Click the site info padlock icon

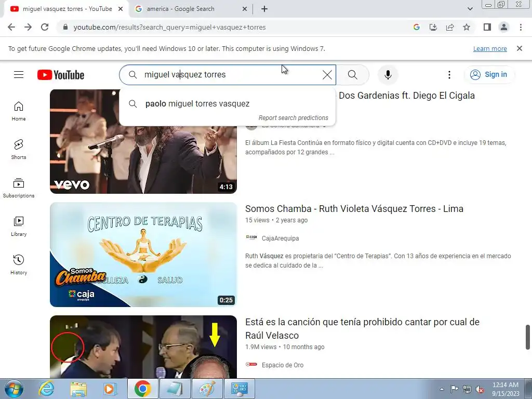[65, 27]
